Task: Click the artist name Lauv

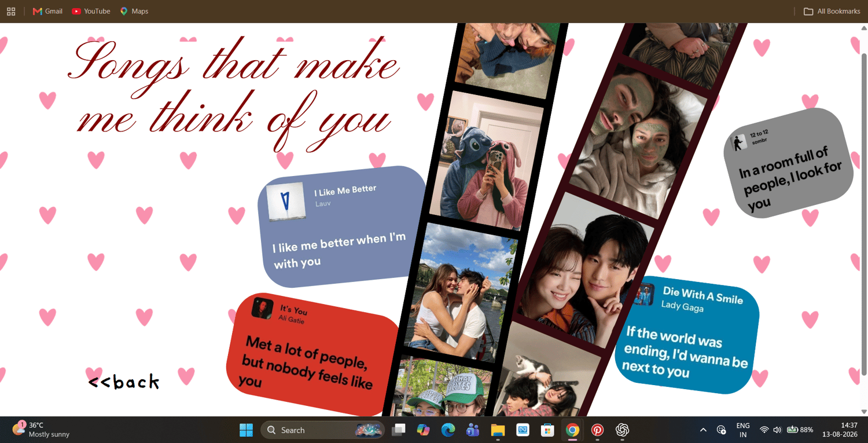Action: click(323, 203)
